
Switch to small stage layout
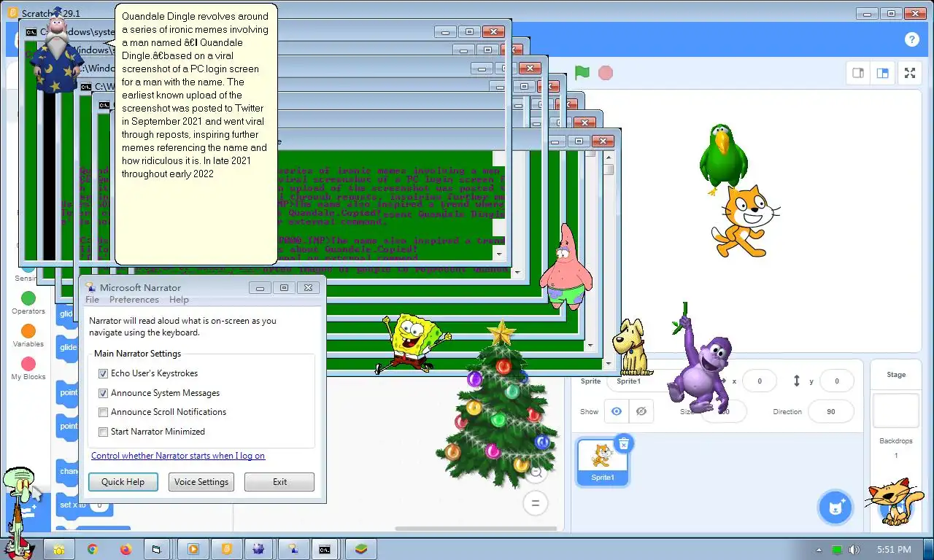click(x=858, y=73)
